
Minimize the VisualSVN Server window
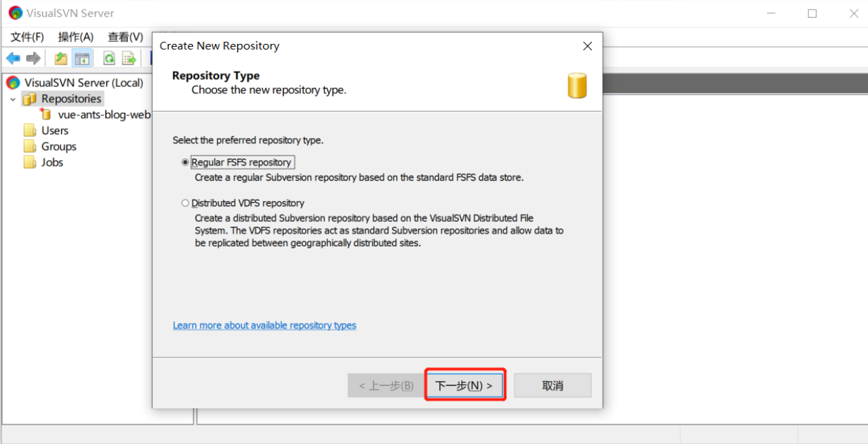point(772,13)
